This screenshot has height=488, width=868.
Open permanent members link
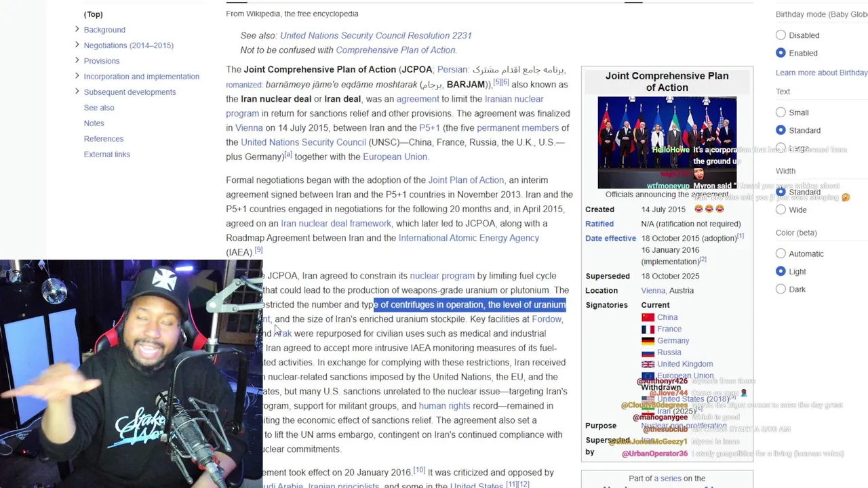[519, 128]
